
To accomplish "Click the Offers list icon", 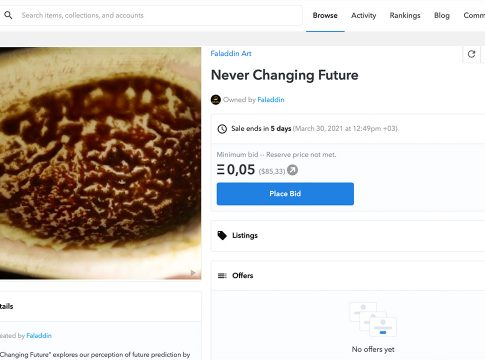I will click(x=222, y=275).
